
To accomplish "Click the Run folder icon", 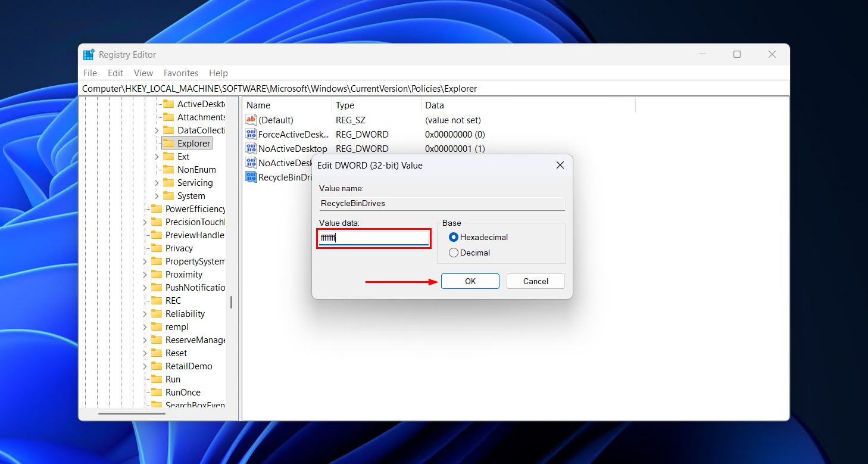I will 156,379.
